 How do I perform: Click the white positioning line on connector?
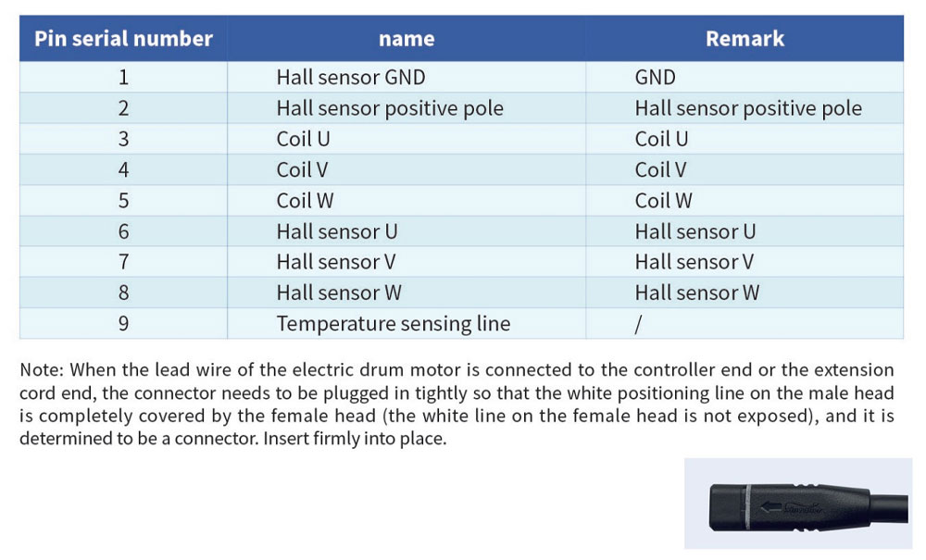click(747, 506)
